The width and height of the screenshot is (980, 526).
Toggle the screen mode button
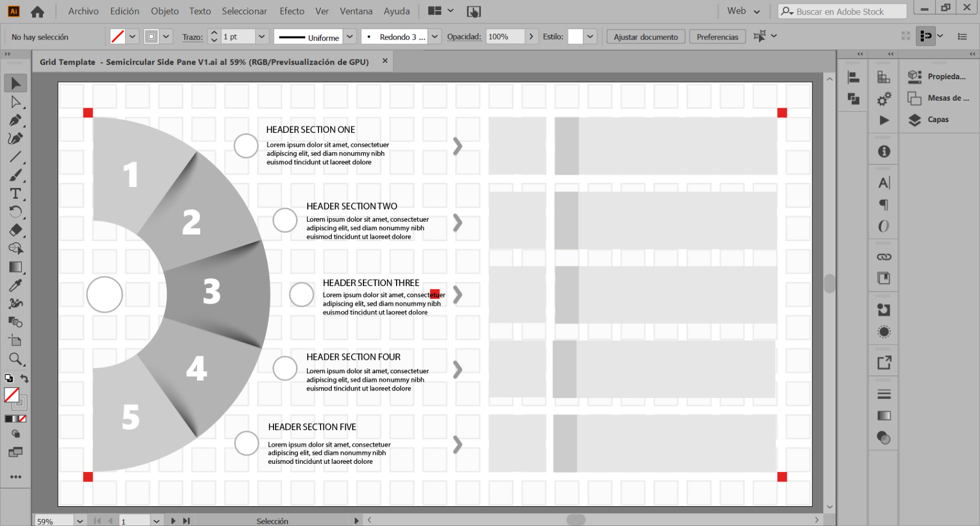click(16, 453)
